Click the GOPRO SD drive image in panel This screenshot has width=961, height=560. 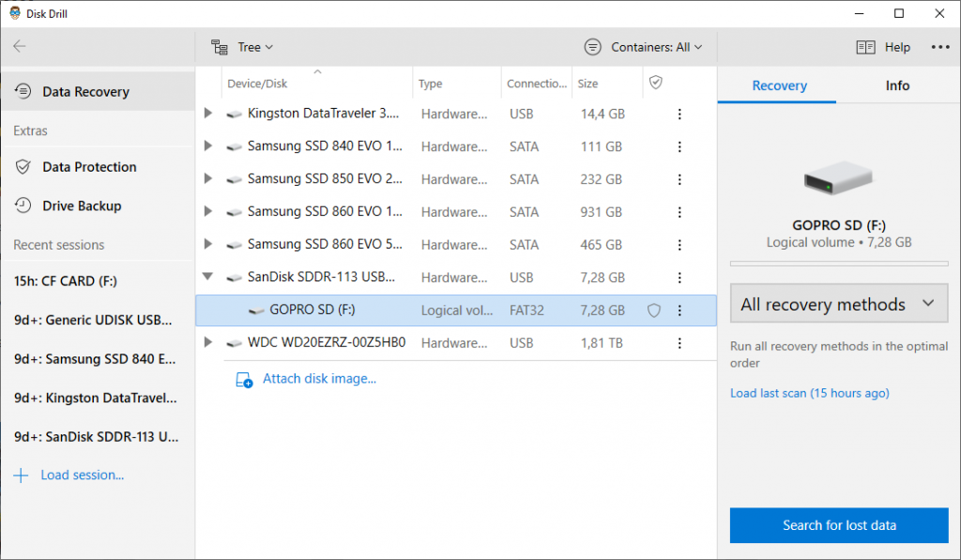point(838,177)
